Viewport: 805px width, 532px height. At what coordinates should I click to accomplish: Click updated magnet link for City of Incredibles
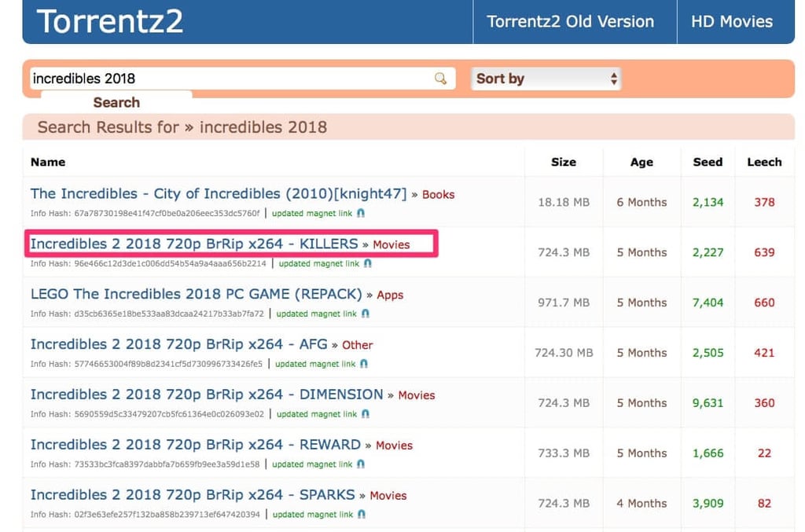(x=312, y=213)
